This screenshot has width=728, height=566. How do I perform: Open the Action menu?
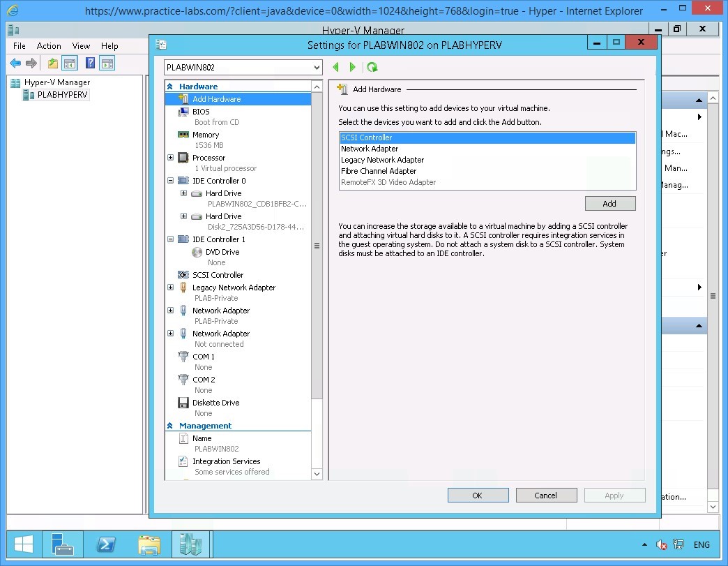(x=49, y=46)
